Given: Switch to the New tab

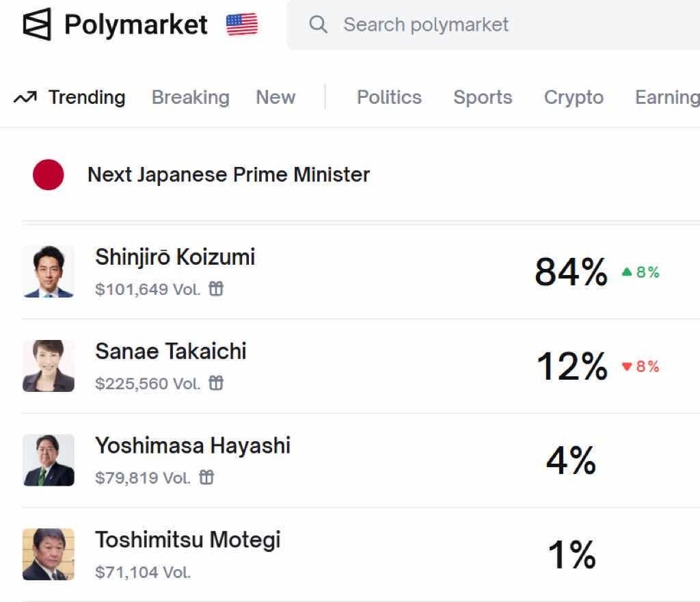Looking at the screenshot, I should (x=275, y=97).
